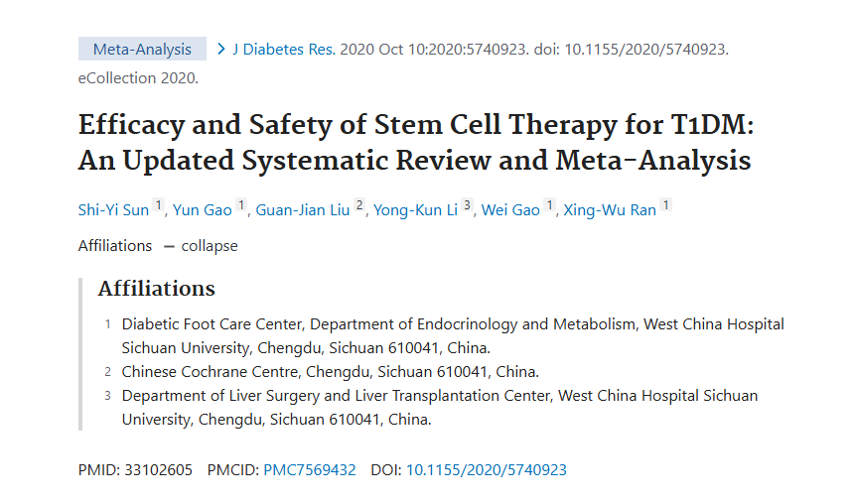Click the chevron before J Diabetes Res.
Screen dimensions: 853x504
[x=220, y=49]
